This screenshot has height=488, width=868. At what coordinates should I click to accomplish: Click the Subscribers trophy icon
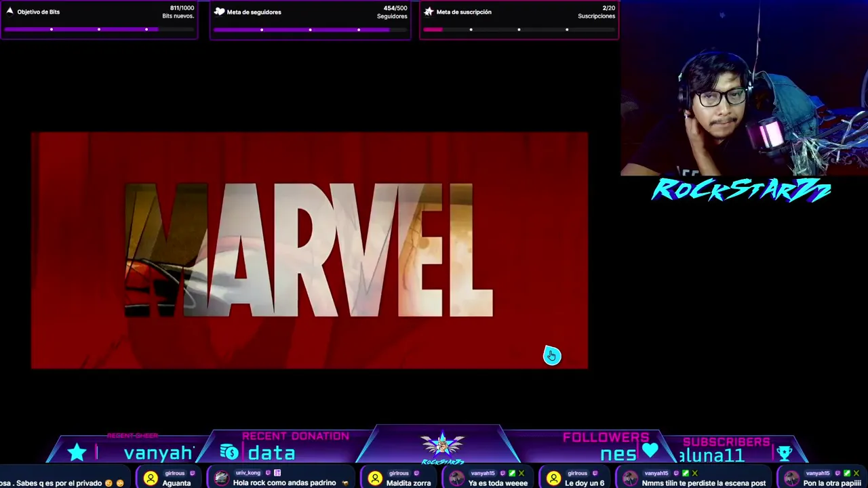coord(784,453)
